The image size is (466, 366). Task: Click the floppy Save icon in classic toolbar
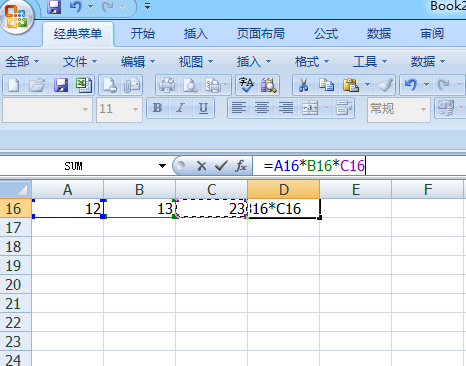pos(61,85)
